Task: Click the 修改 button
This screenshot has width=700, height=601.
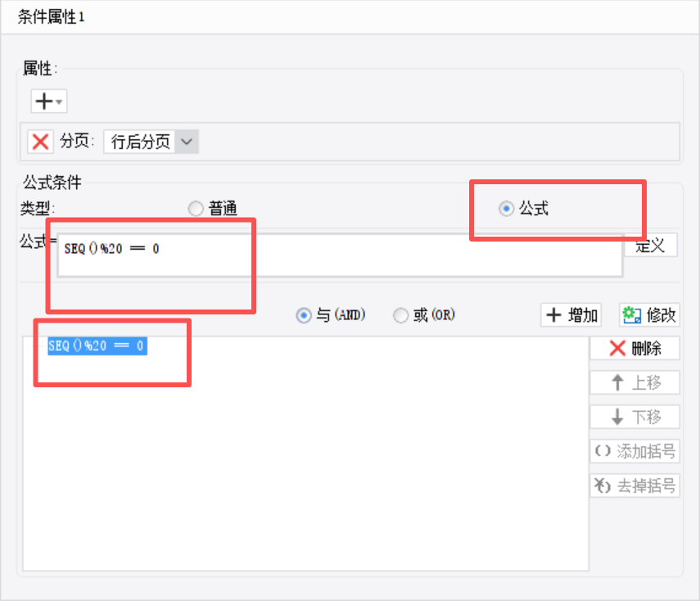Action: click(x=649, y=315)
